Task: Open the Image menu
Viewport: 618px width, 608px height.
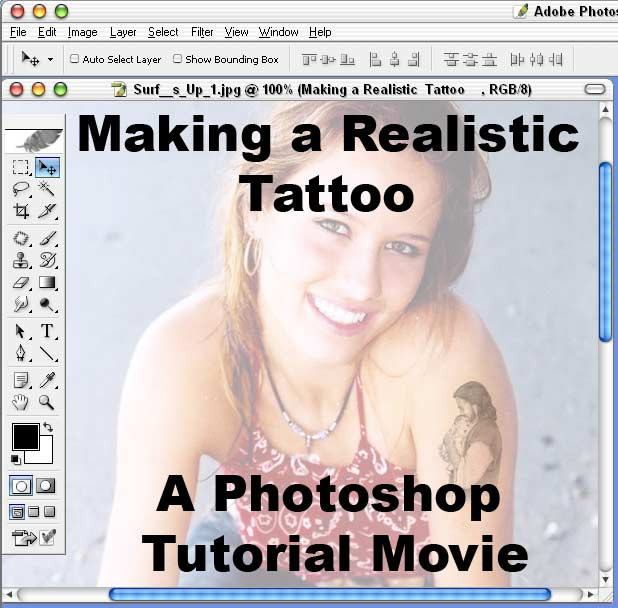Action: [82, 32]
